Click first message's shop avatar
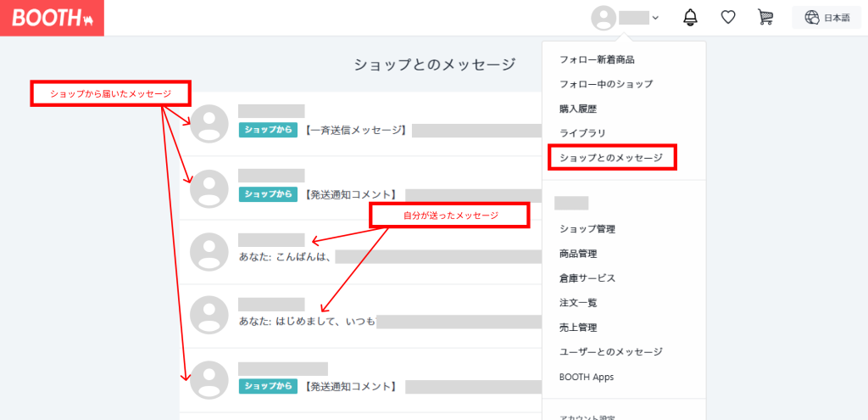The image size is (868, 420). point(209,125)
